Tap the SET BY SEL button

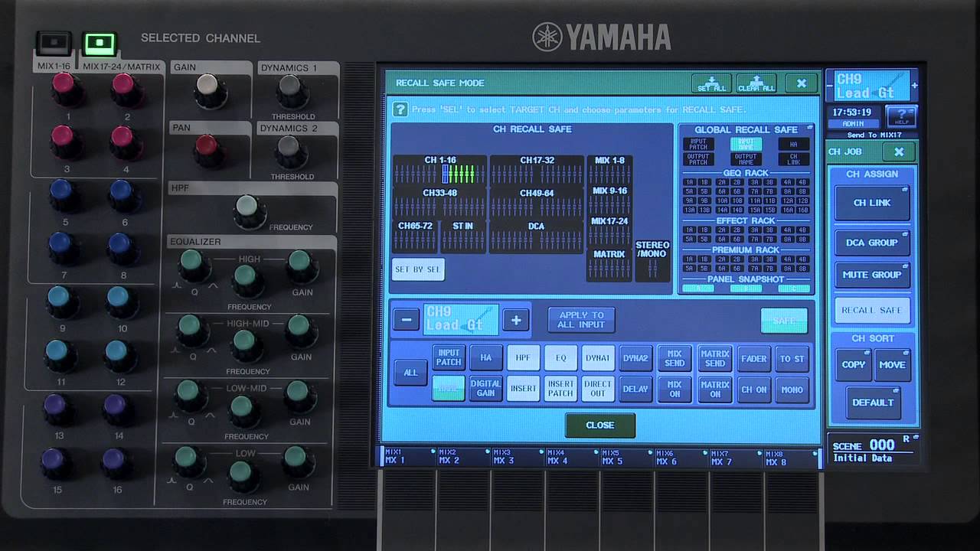pos(418,269)
